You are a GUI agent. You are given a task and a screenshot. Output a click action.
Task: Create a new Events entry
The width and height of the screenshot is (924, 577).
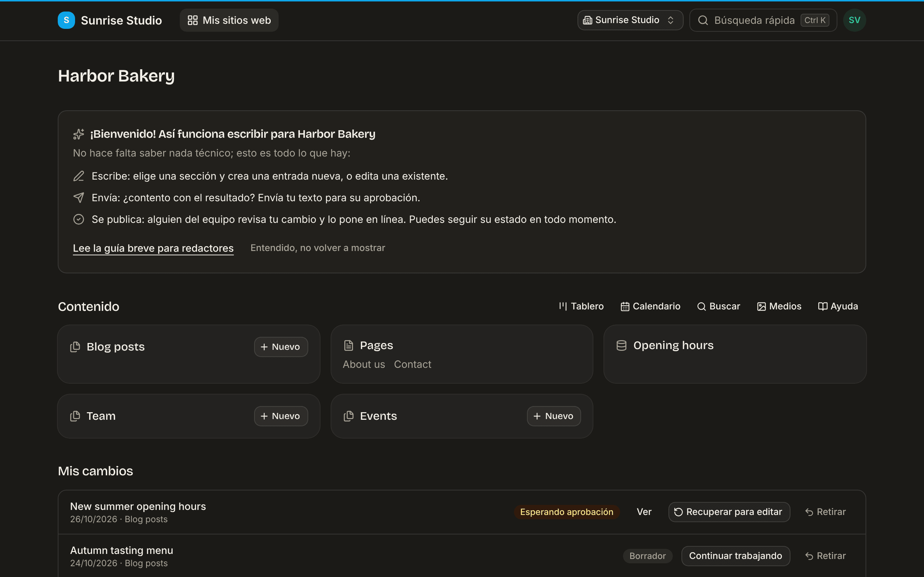click(x=554, y=416)
